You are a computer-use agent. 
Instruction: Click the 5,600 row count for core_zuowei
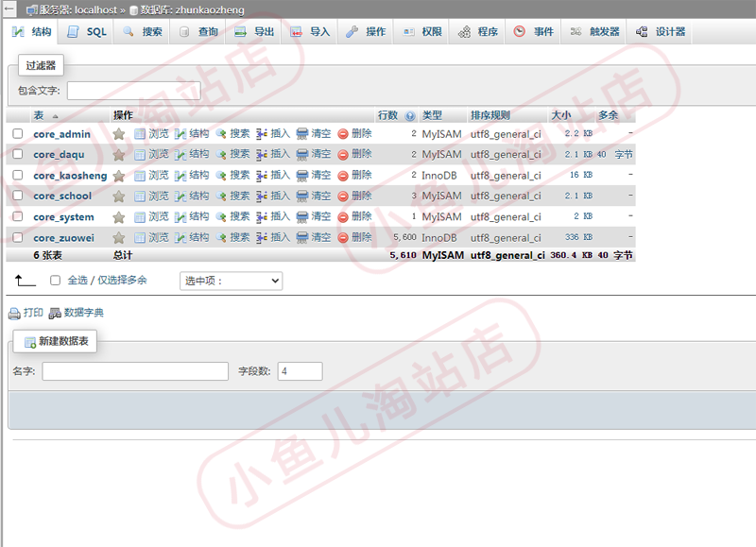[404, 237]
